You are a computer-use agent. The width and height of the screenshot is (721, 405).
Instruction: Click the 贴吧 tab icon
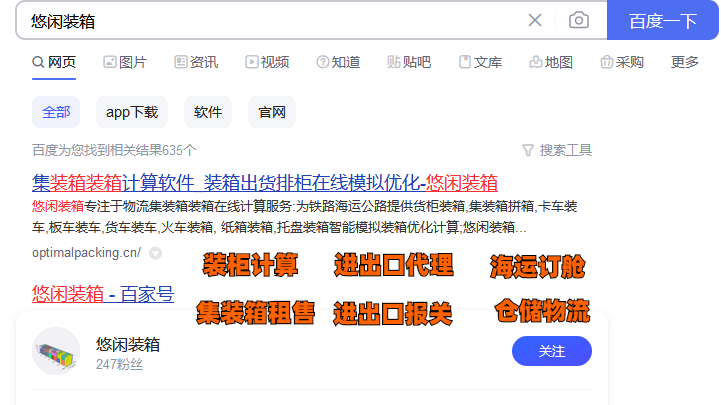(394, 62)
